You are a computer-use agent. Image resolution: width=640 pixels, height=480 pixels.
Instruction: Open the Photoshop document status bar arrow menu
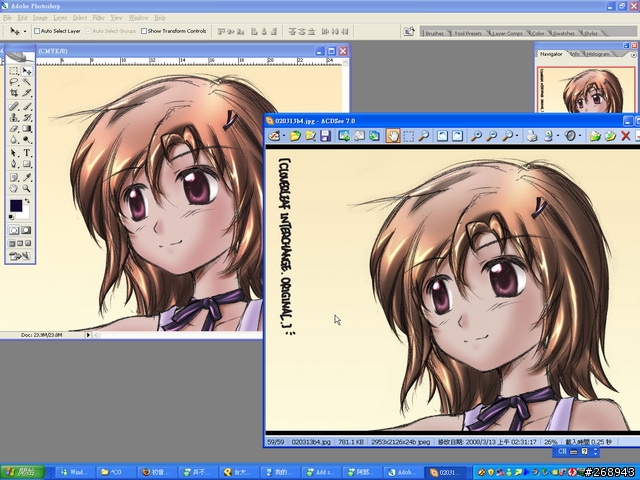coord(88,335)
